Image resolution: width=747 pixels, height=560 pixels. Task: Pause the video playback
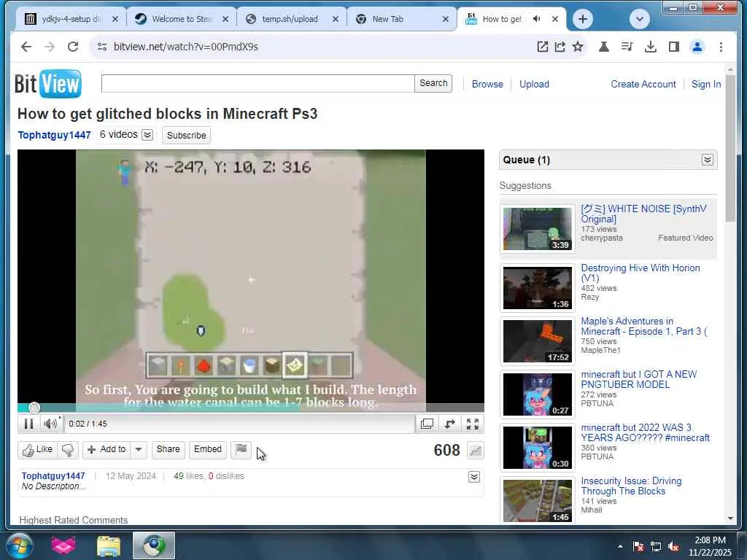pyautogui.click(x=28, y=424)
